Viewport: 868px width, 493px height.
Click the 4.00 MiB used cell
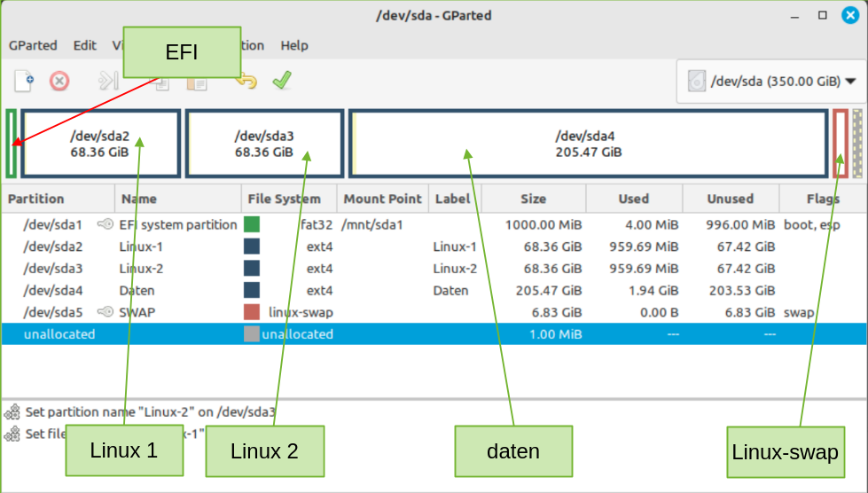tap(652, 224)
